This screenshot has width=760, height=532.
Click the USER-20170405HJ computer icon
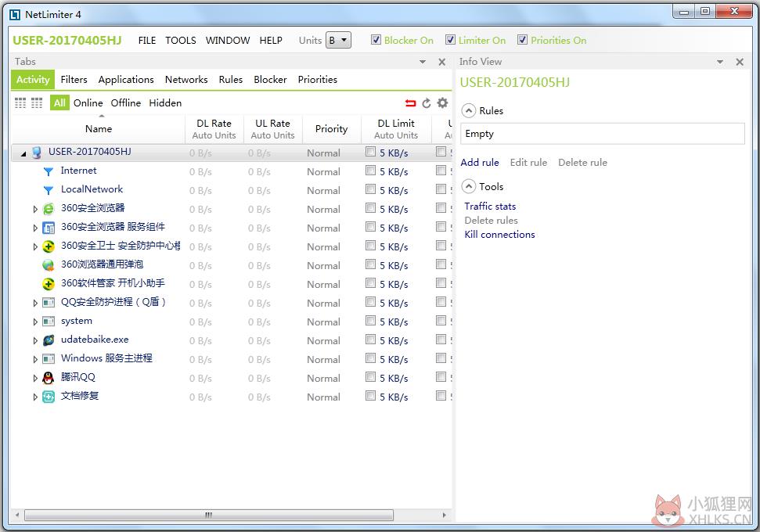pyautogui.click(x=36, y=152)
